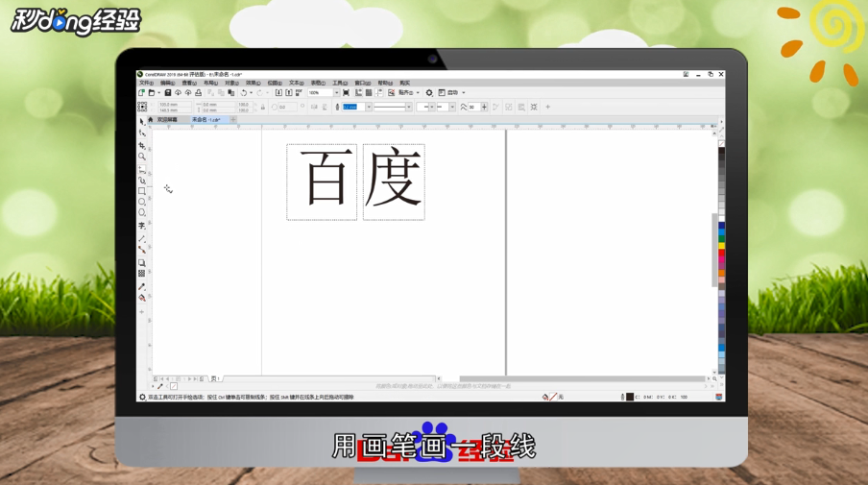Viewport: 868px width, 485px height.
Task: Click the Paste clipboard icon
Action: click(230, 92)
